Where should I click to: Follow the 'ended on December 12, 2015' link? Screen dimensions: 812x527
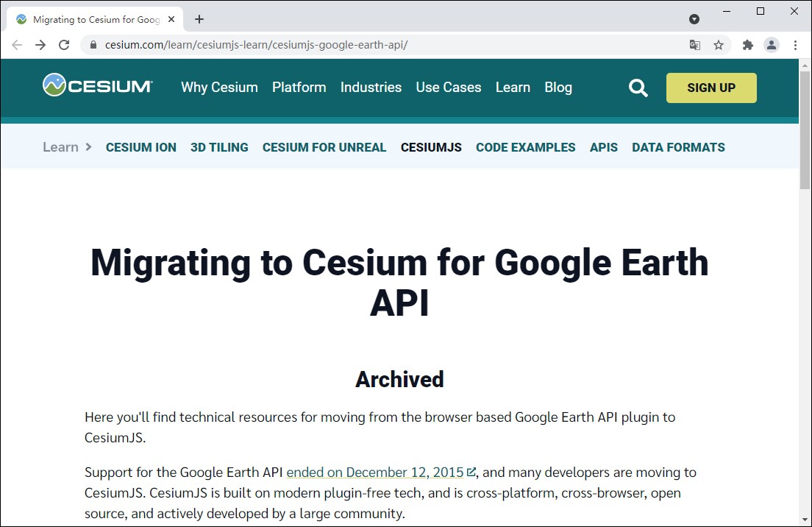pyautogui.click(x=376, y=472)
